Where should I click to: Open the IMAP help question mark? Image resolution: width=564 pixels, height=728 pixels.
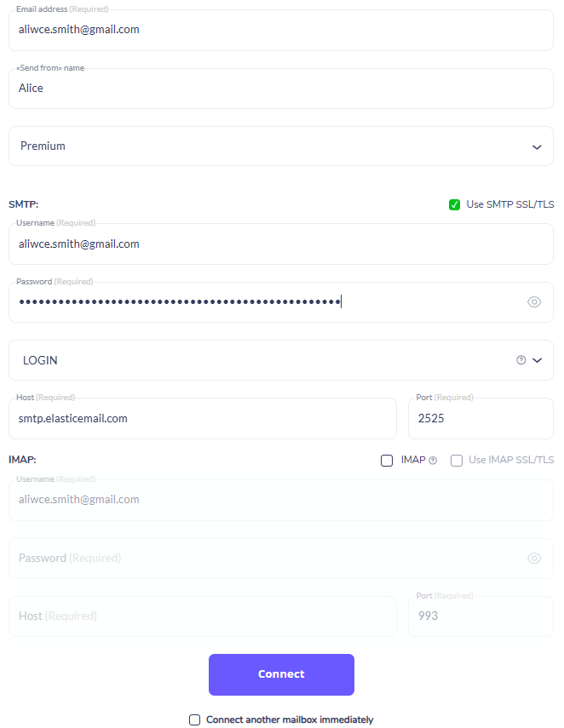click(433, 461)
